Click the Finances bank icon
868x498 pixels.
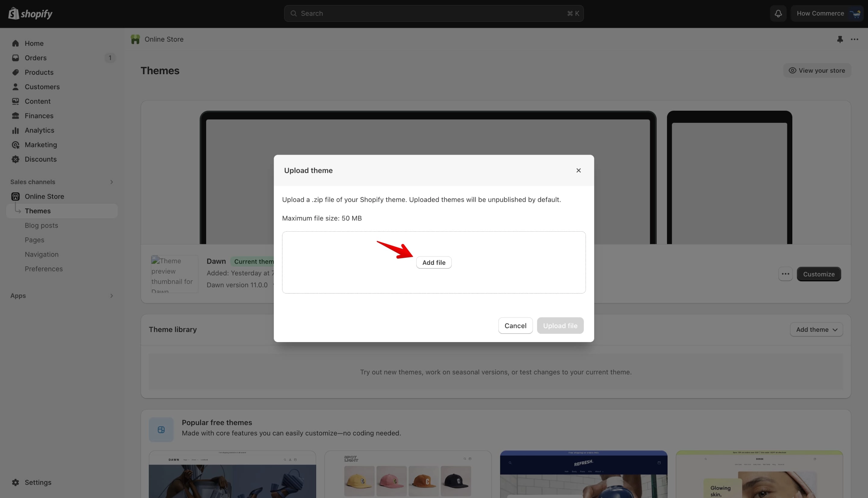tap(15, 116)
